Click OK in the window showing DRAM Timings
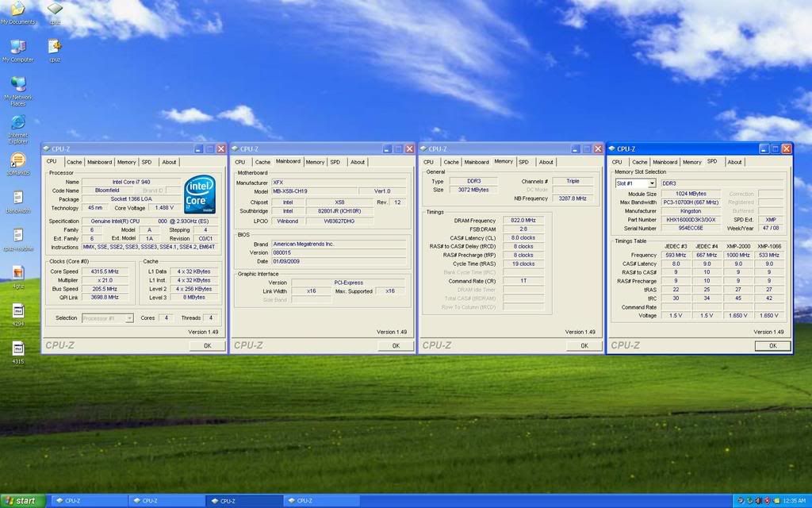This screenshot has height=508, width=812. pyautogui.click(x=584, y=346)
